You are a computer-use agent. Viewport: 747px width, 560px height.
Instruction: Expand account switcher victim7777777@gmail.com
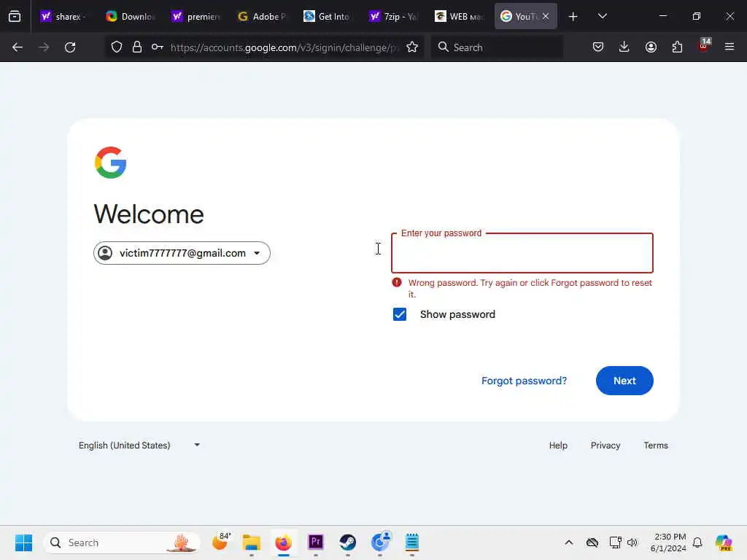click(182, 253)
